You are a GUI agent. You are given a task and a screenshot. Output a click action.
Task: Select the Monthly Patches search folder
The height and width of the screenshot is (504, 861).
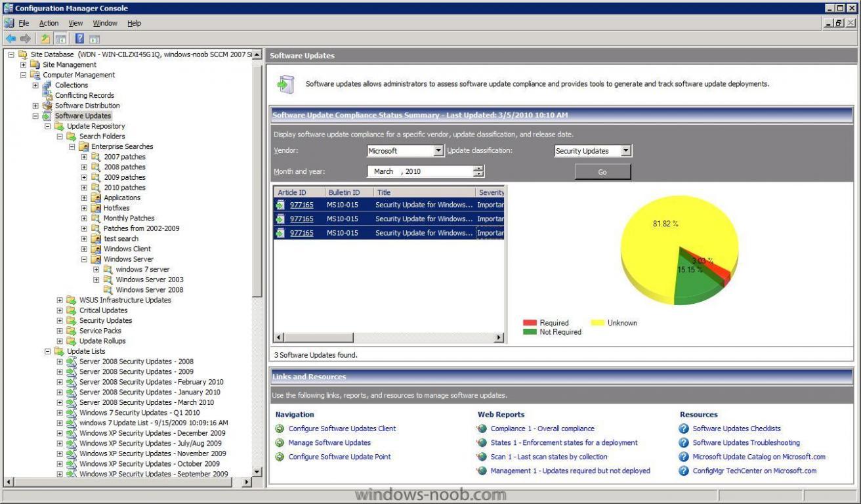pos(129,219)
